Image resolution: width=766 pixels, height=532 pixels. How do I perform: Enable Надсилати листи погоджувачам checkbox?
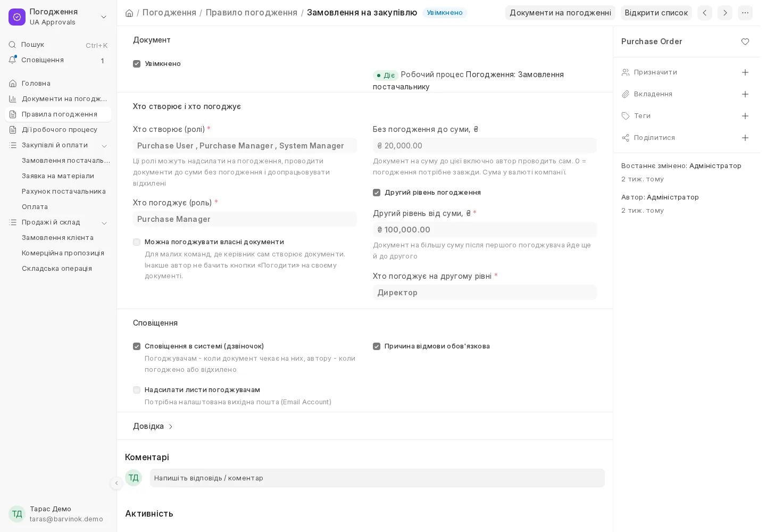(137, 390)
